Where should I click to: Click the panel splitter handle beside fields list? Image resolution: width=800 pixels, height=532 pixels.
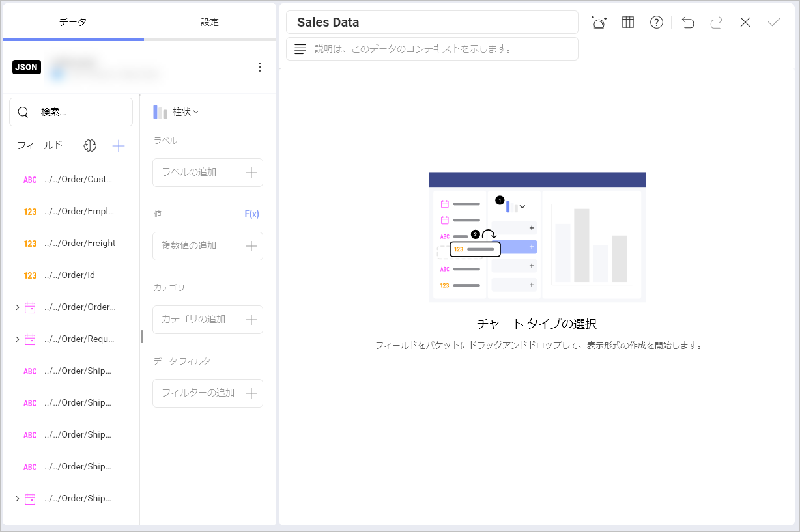point(142,337)
